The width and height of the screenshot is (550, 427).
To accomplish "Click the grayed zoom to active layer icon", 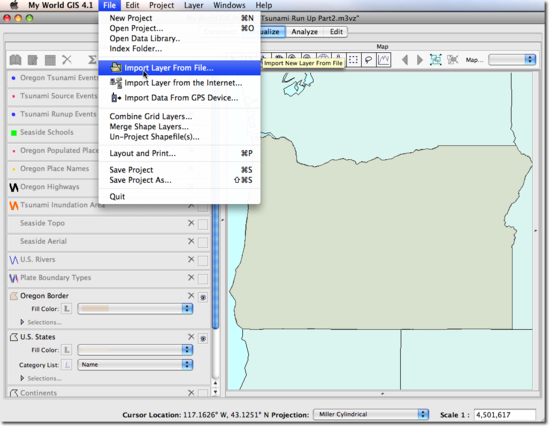I will 452,60.
